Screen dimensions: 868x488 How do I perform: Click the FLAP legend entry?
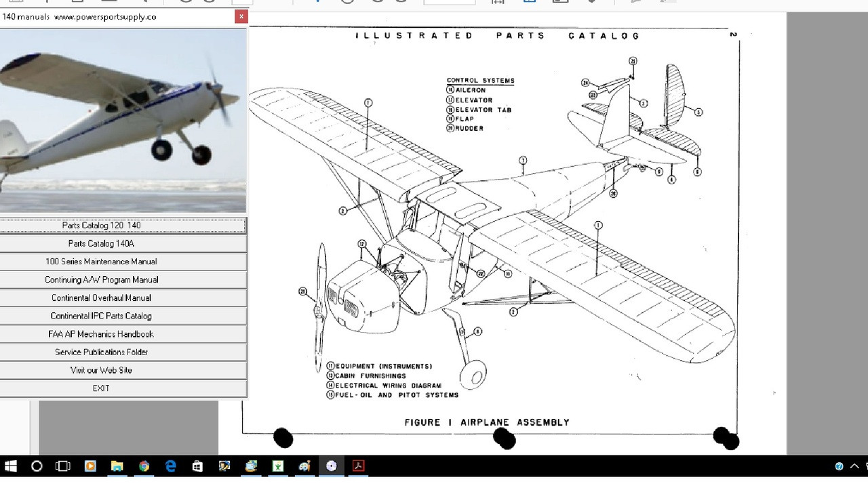click(x=460, y=119)
